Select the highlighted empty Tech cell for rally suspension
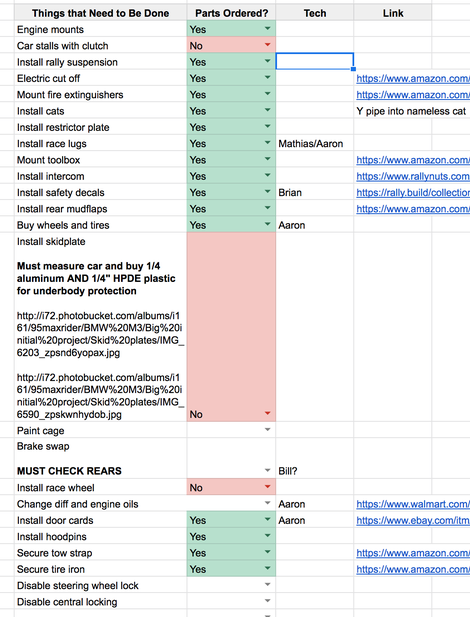The image size is (470, 617). point(315,62)
